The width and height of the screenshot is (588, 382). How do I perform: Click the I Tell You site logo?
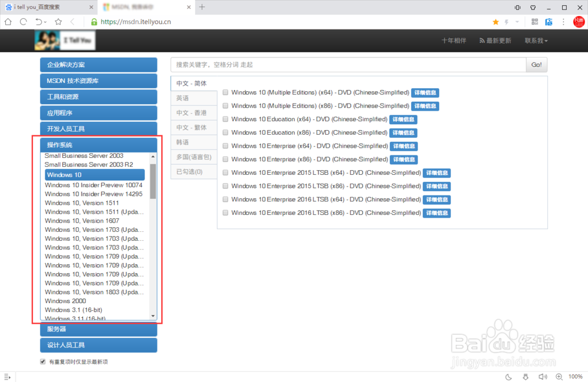(65, 40)
